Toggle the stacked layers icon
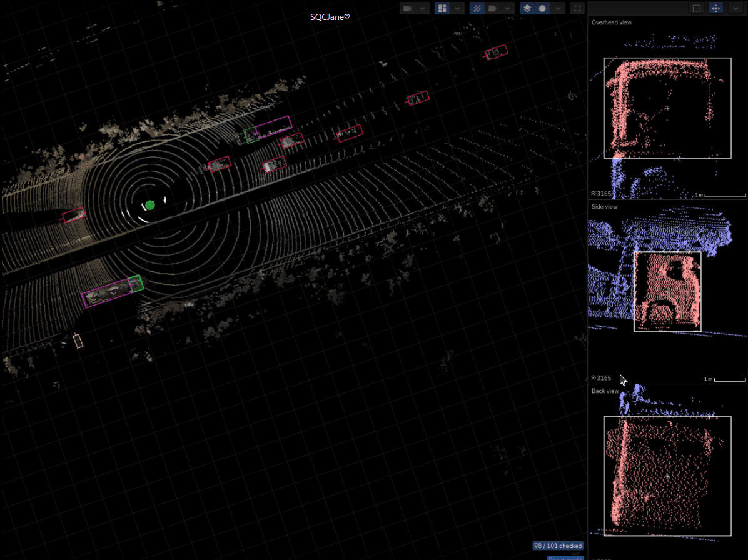The width and height of the screenshot is (748, 560). point(527,9)
